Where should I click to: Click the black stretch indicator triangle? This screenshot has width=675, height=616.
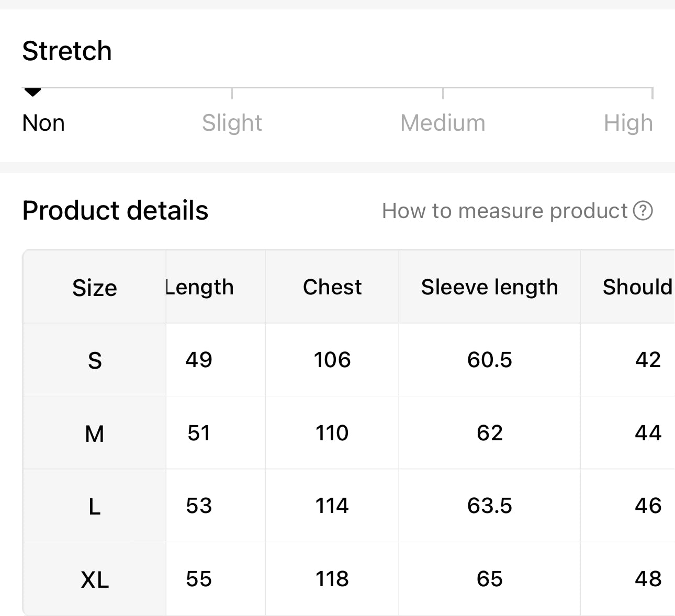32,93
